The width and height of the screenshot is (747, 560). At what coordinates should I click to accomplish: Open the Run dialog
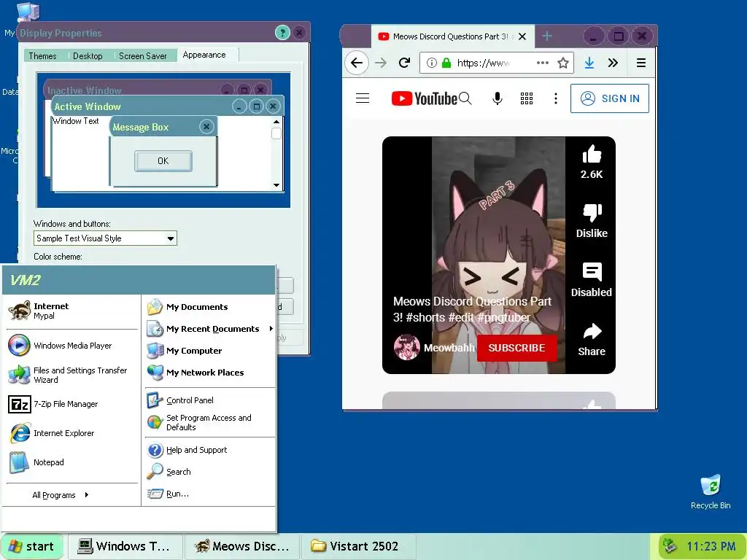point(209,494)
